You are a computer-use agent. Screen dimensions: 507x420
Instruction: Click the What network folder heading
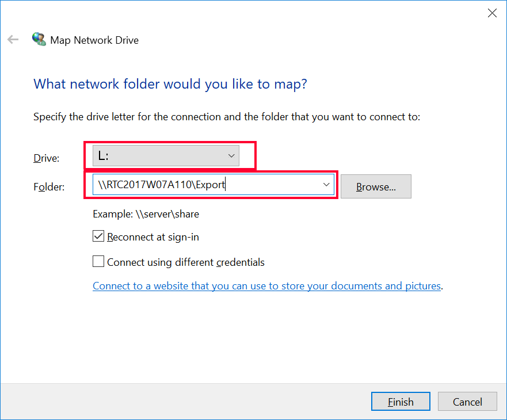[x=170, y=84]
